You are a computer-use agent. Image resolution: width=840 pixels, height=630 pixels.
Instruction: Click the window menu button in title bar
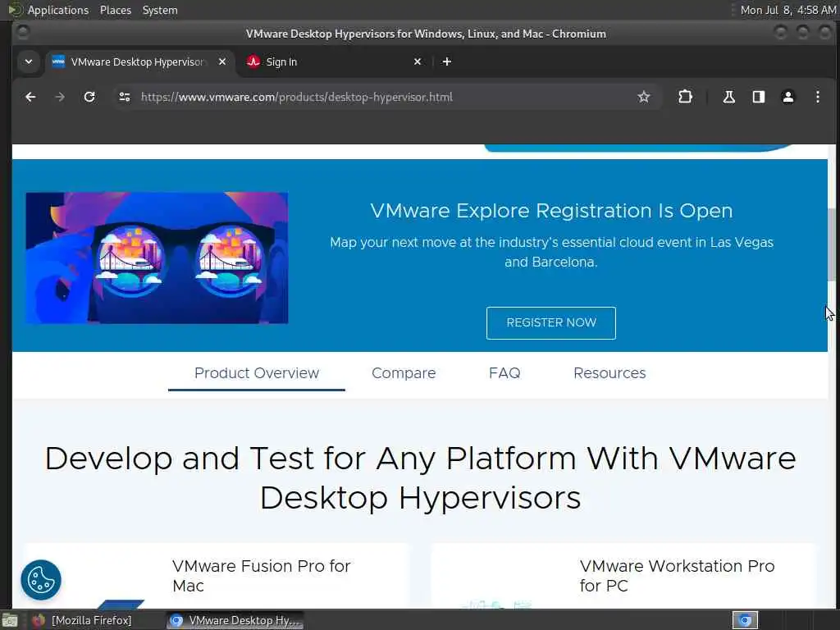(23, 33)
